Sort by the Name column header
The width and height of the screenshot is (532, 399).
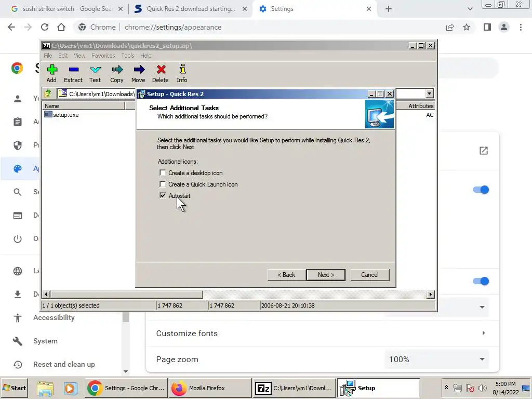pyautogui.click(x=84, y=106)
